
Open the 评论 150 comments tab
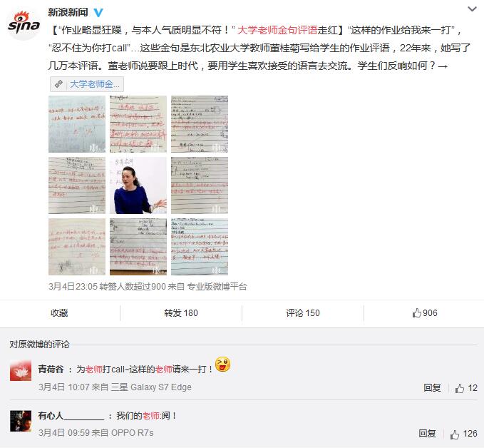pos(303,313)
